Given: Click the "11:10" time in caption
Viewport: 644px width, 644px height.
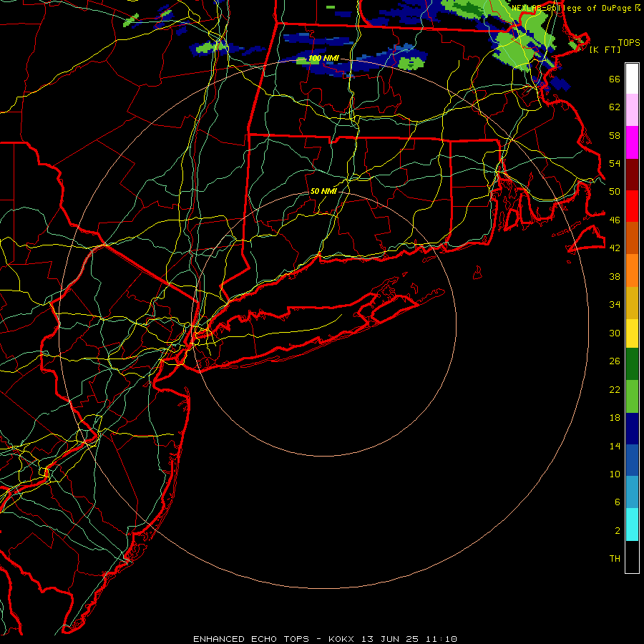Looking at the screenshot, I should (x=441, y=639).
